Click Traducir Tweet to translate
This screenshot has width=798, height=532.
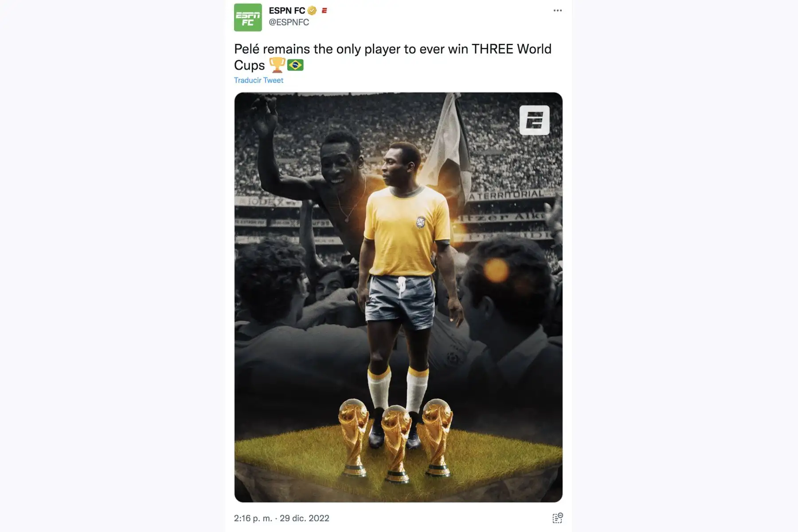(x=258, y=80)
